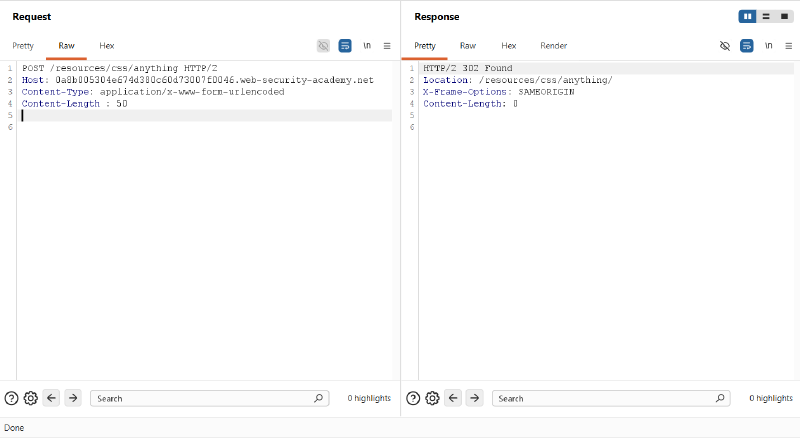Image resolution: width=800 pixels, height=438 pixels.
Task: Open search settings gear below Response viewer
Action: point(432,398)
